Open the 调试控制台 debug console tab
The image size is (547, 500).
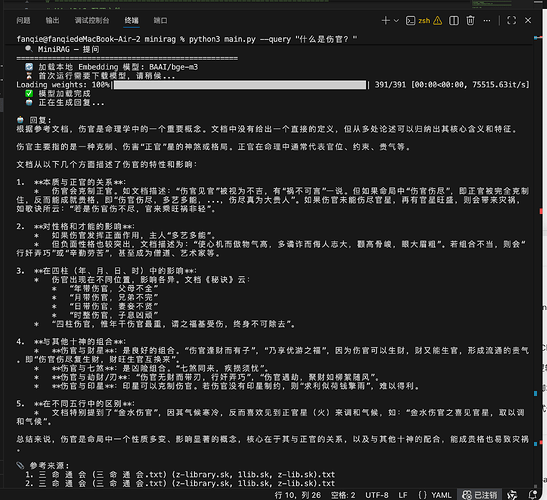[92, 21]
